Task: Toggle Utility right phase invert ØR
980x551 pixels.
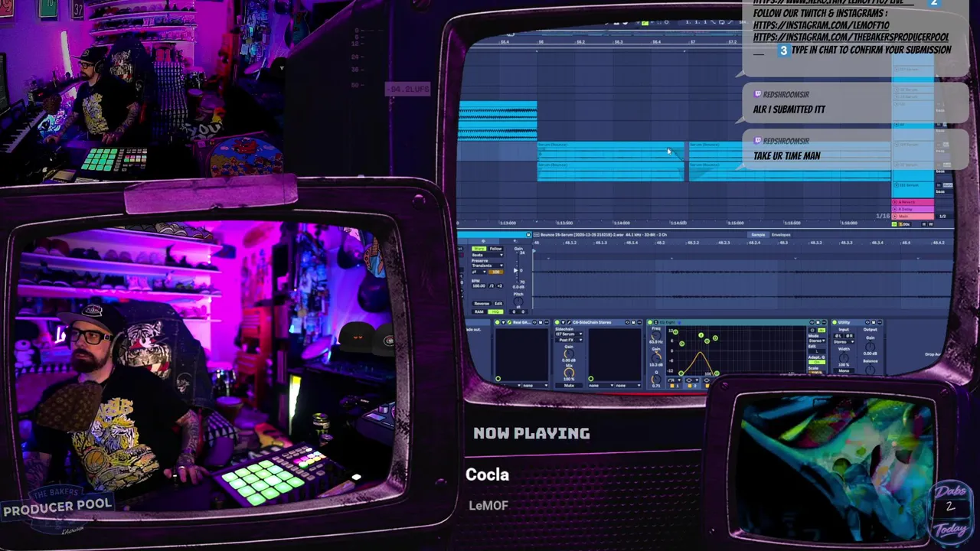Action: coord(850,336)
